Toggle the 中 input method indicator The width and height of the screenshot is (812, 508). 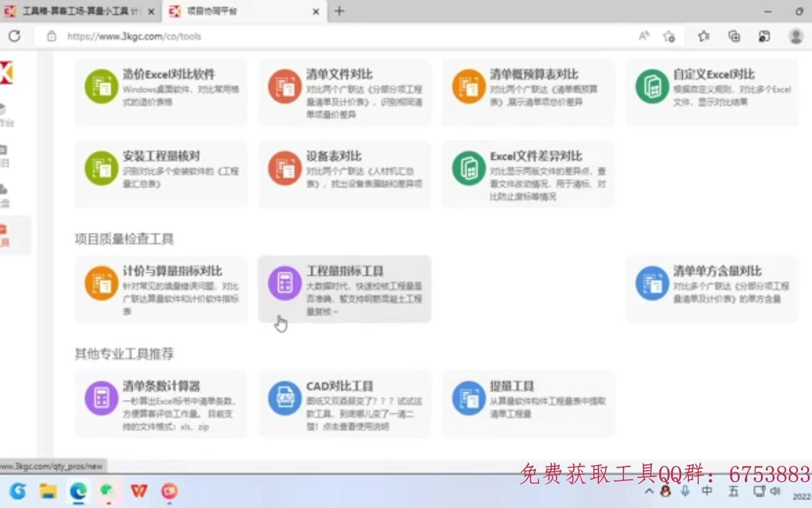707,492
